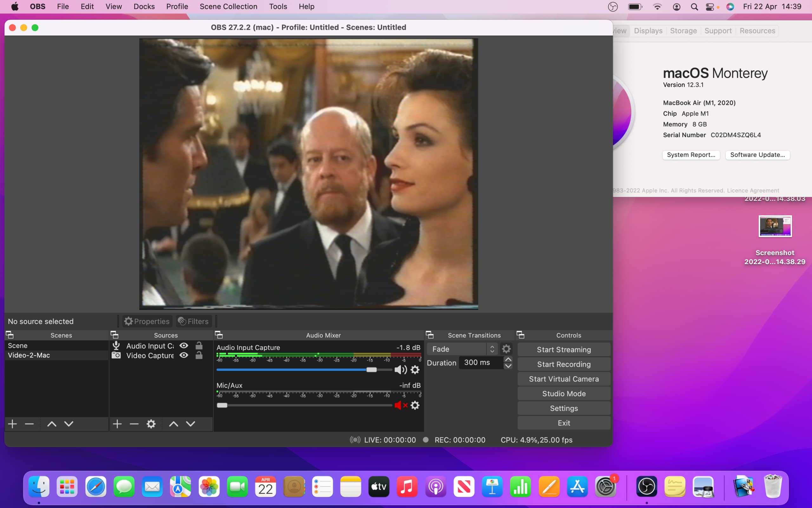Click the OBS status icon in menu bar
This screenshot has width=812, height=508.
click(x=613, y=7)
